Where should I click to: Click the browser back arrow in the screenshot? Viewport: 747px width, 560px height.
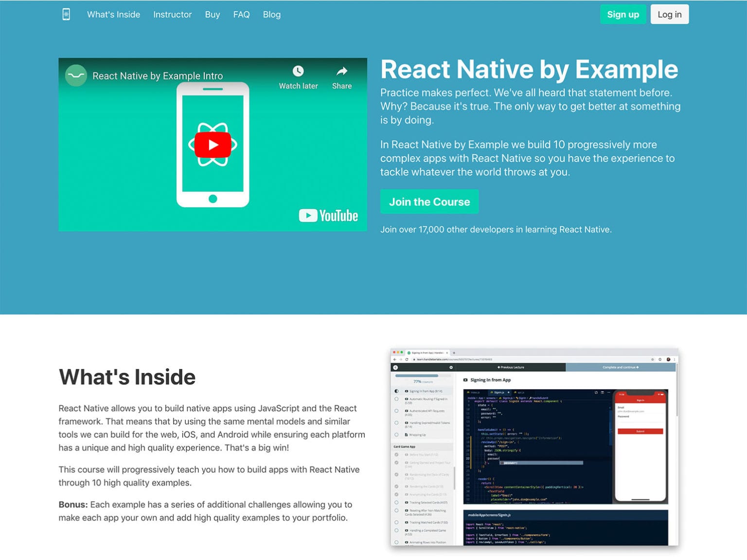coord(394,360)
